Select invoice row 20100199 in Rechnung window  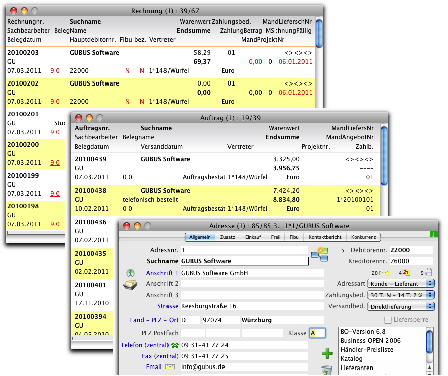coord(36,184)
